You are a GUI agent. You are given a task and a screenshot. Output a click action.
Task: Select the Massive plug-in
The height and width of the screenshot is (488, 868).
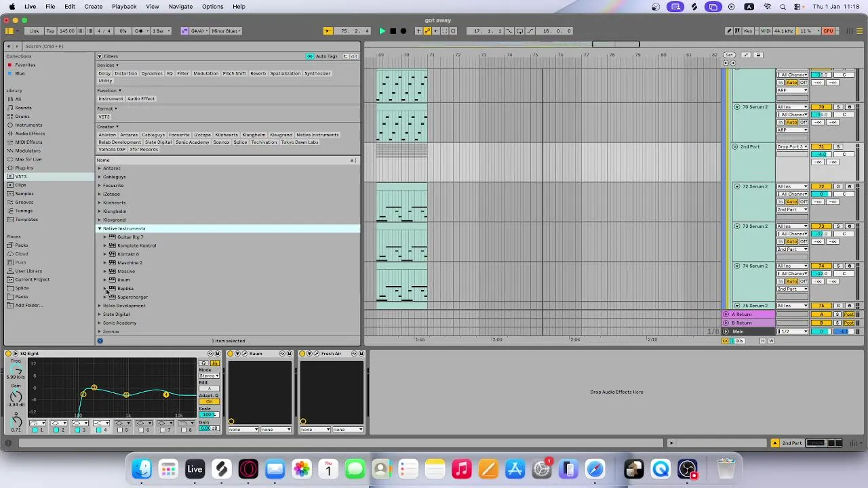click(126, 271)
